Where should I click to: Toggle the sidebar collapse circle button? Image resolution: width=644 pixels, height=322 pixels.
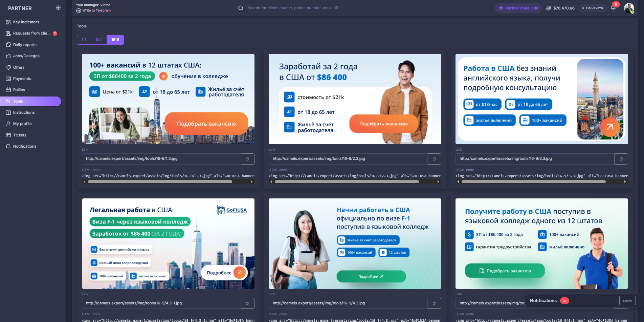click(x=58, y=8)
